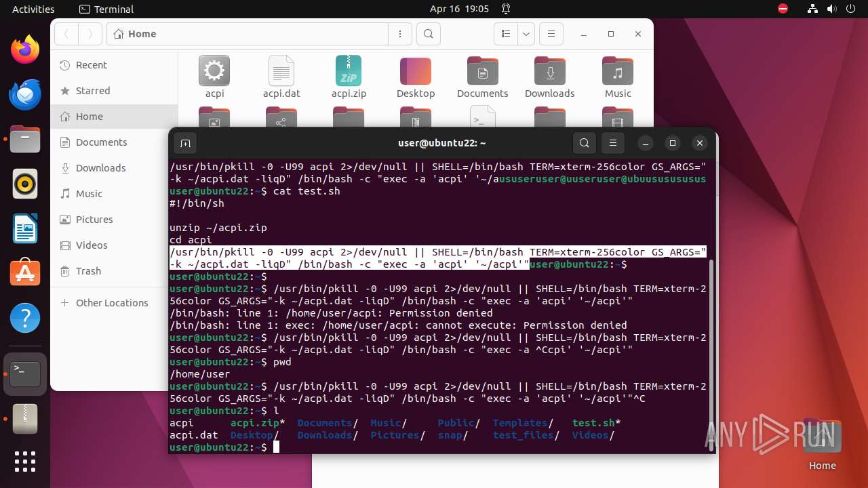Open the archive manager dock icon
868x488 pixels.
(25, 418)
